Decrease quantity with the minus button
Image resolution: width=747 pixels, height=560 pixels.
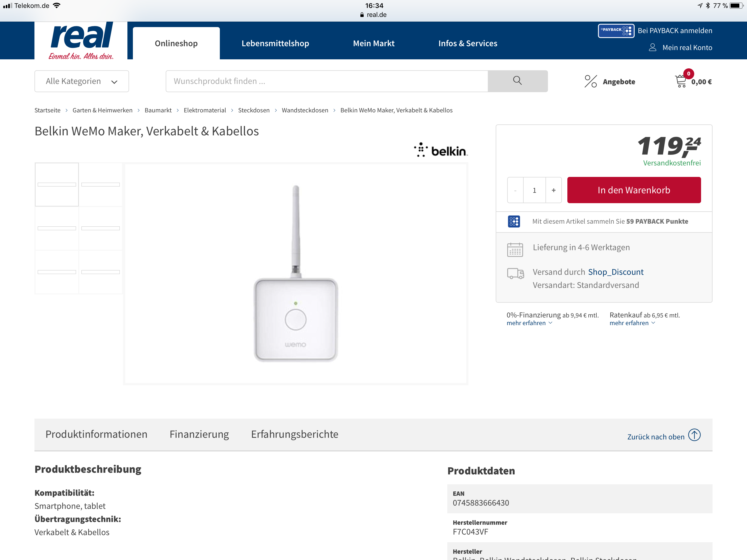515,190
